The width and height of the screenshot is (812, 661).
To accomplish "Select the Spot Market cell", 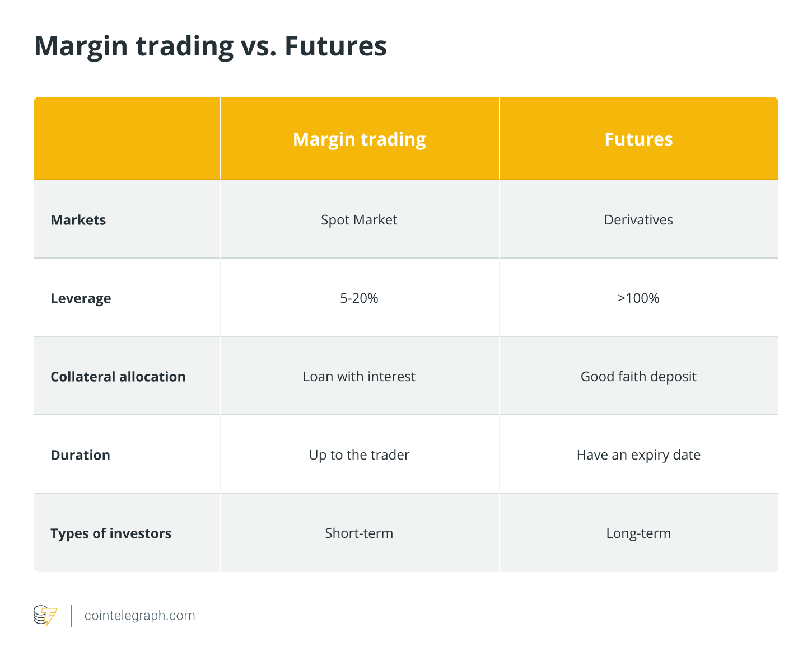I will click(359, 220).
